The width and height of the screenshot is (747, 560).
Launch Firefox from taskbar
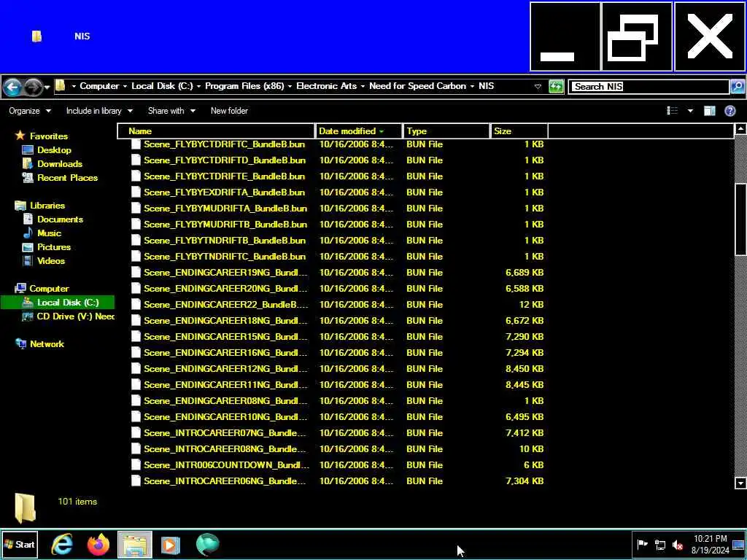coord(98,545)
